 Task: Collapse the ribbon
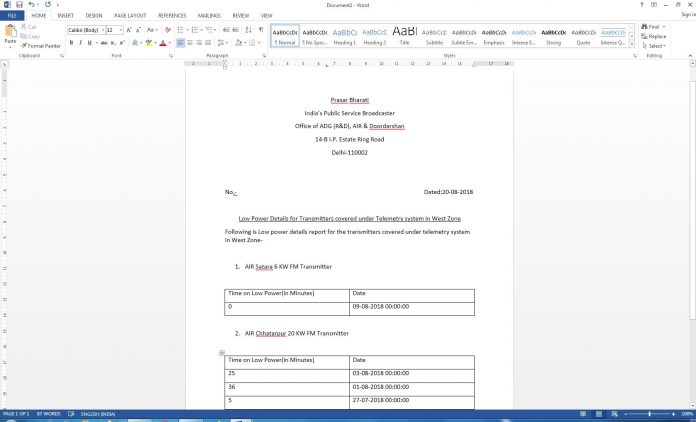click(x=690, y=56)
